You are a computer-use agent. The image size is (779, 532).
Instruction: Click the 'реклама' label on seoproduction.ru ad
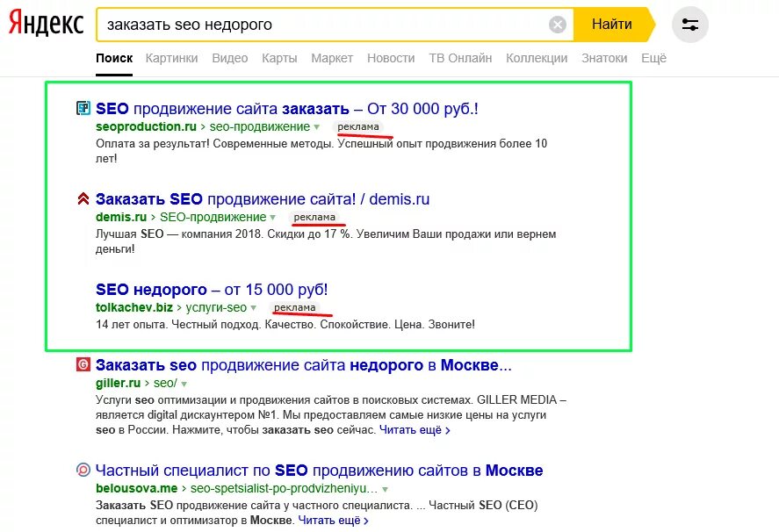click(358, 126)
